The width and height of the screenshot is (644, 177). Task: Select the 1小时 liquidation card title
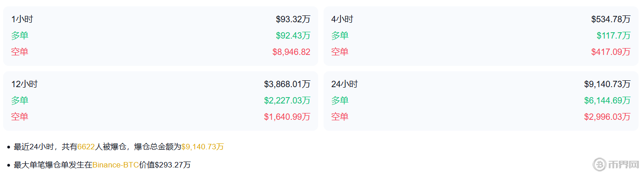point(22,19)
